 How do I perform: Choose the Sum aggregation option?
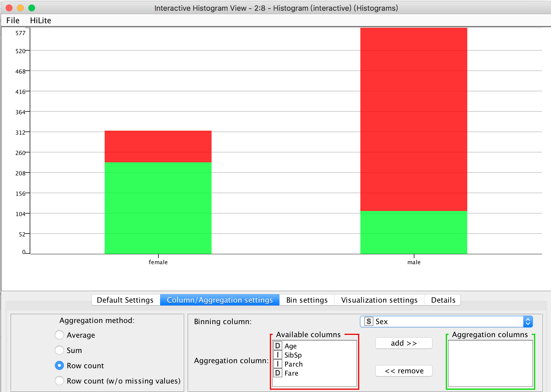click(x=59, y=350)
